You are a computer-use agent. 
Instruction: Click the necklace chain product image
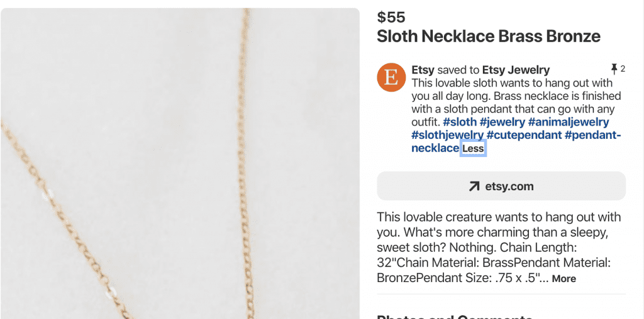click(180, 163)
